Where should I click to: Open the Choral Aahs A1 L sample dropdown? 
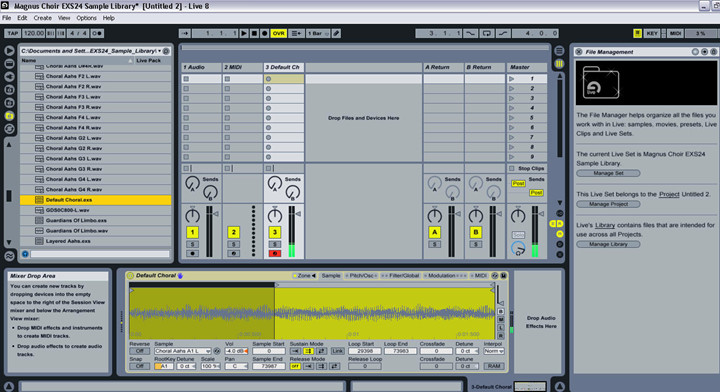(182, 351)
